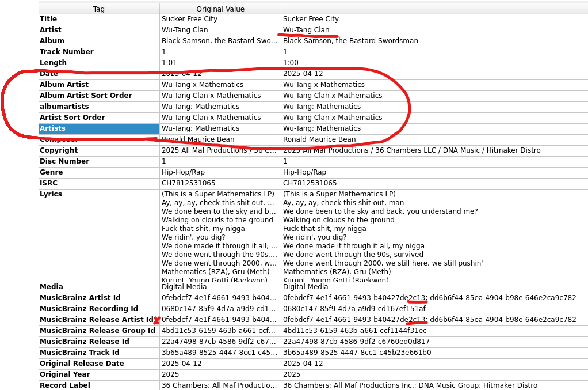Select the "Genre" tag name cell
This screenshot has width=588, height=390.
99,172
